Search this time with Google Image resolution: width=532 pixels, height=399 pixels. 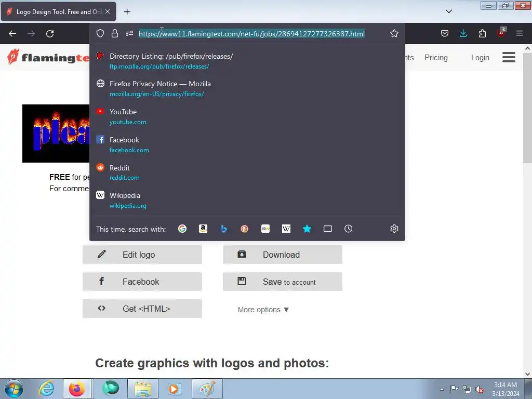click(x=182, y=229)
